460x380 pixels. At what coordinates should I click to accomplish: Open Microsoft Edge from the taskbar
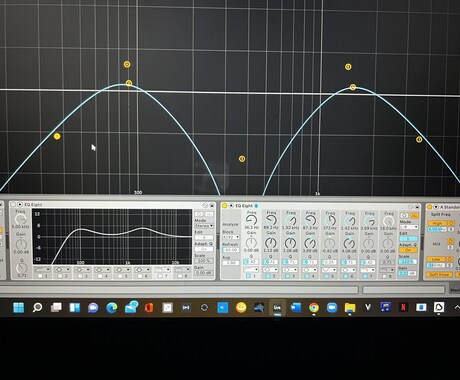pos(112,307)
